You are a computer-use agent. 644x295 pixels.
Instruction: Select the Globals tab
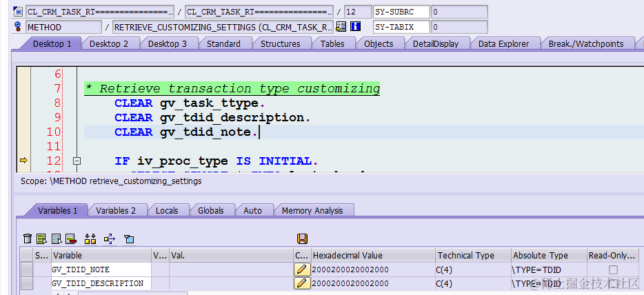(211, 210)
